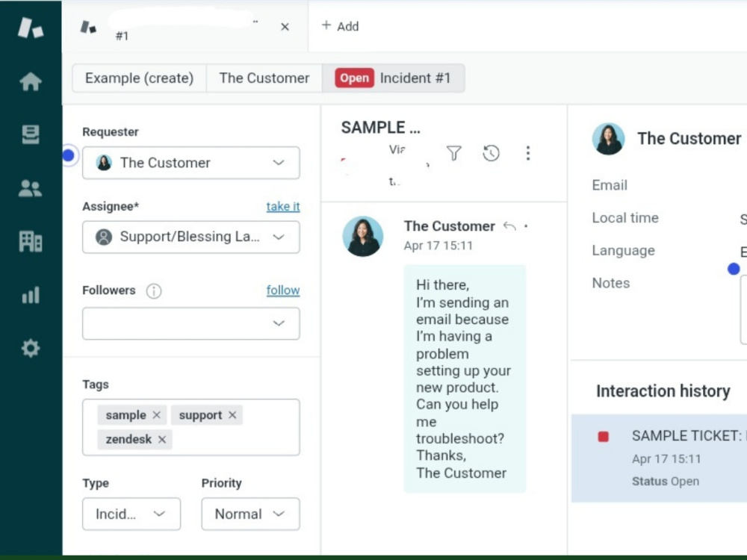Click the message timestamp Apr 17 15:11
The height and width of the screenshot is (560, 747).
click(x=438, y=246)
